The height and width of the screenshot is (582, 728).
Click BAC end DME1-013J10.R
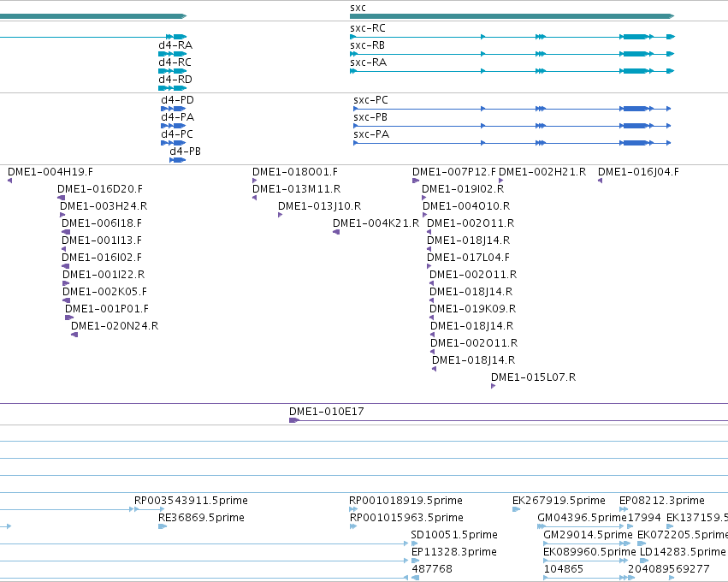(319, 207)
